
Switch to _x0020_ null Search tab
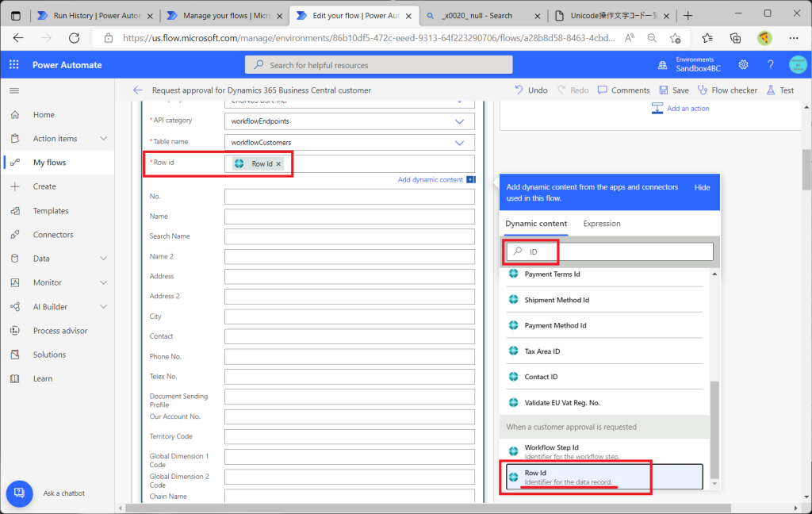click(483, 16)
